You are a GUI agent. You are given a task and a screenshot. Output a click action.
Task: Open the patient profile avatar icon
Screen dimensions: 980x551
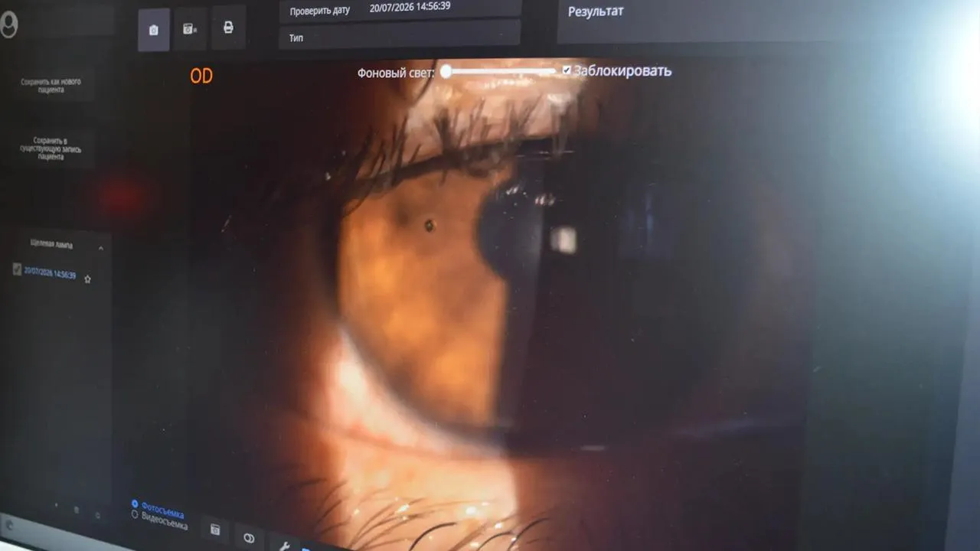(x=8, y=24)
